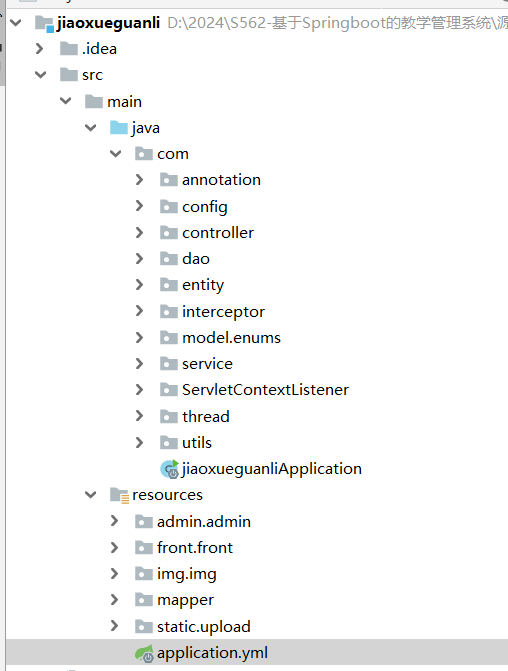Select the controller package label
Screen dimensions: 508x671
218,233
